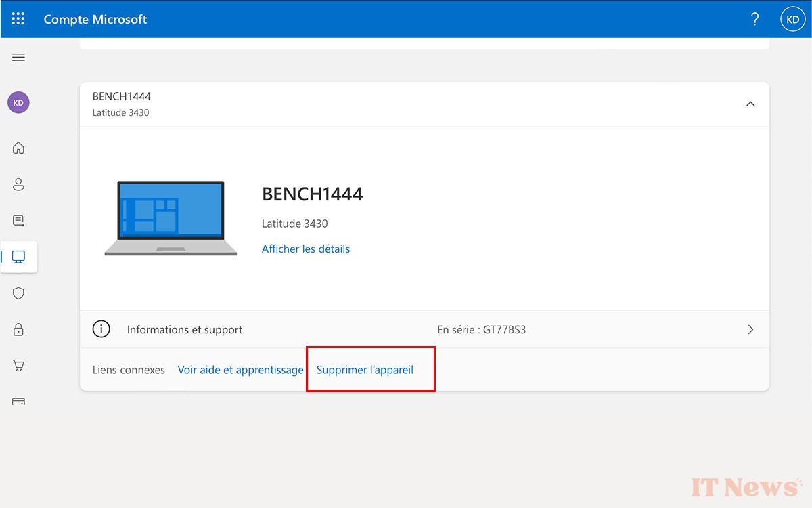Collapse the BENCH1444 device card chevron

[750, 104]
